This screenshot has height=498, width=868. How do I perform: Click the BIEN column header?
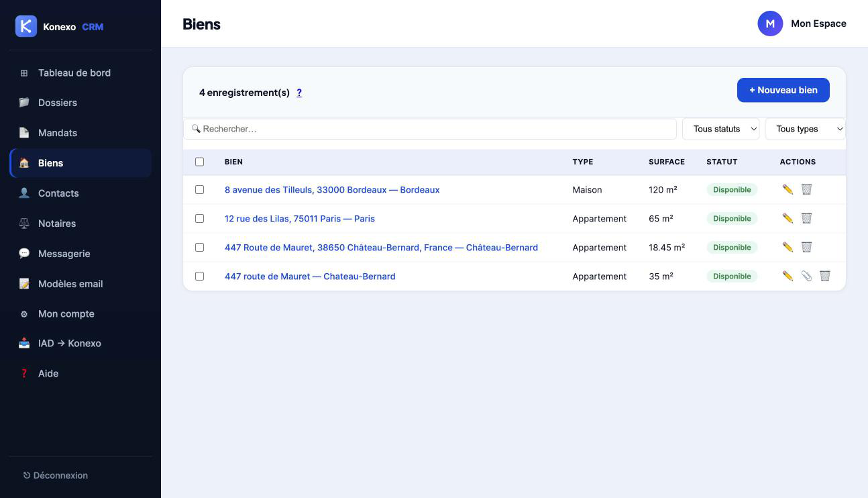point(233,162)
